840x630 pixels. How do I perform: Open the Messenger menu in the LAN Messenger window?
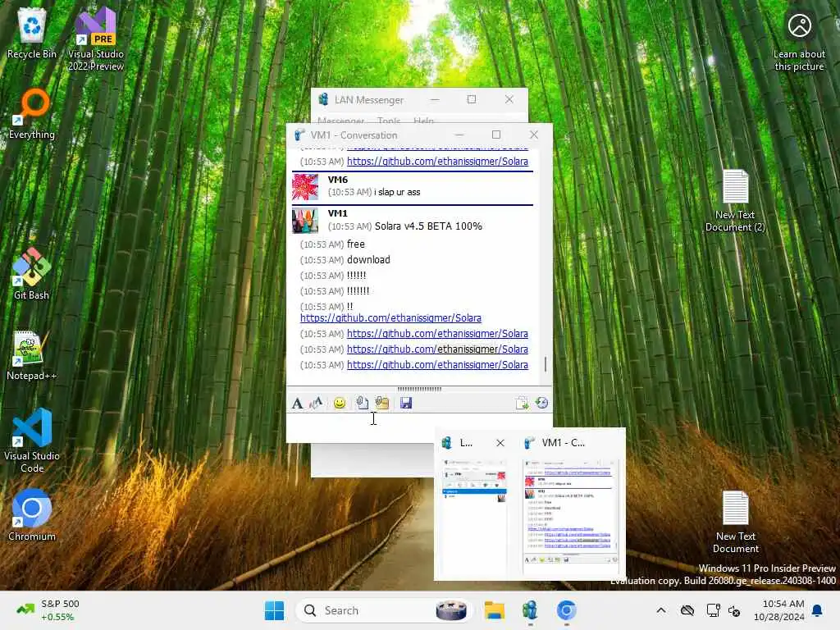340,121
